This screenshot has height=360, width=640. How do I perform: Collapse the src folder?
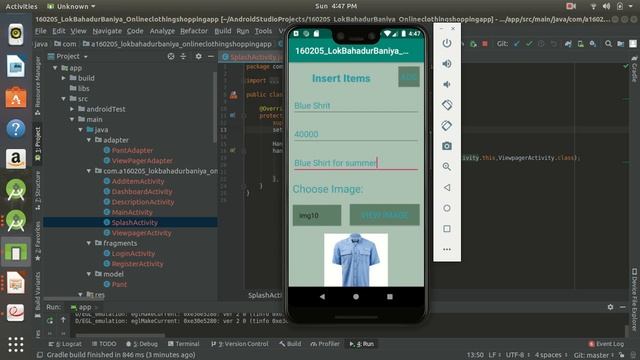64,99
